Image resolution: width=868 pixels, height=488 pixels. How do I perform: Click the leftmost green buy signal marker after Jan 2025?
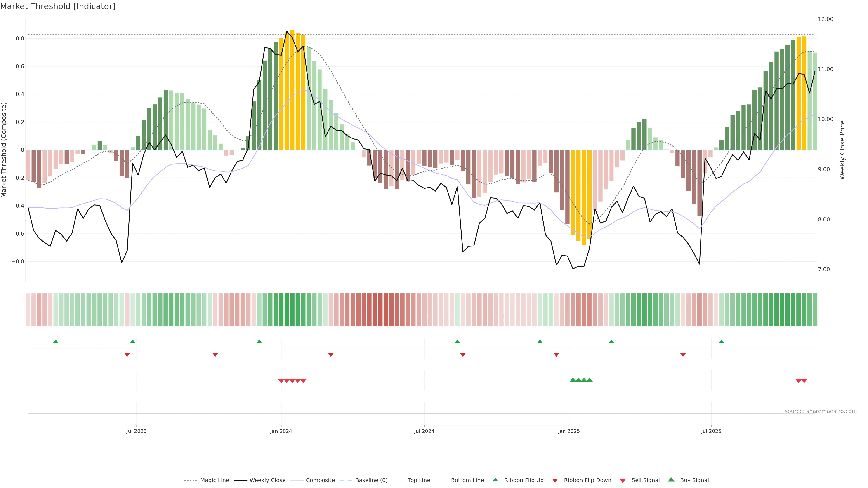pyautogui.click(x=573, y=380)
